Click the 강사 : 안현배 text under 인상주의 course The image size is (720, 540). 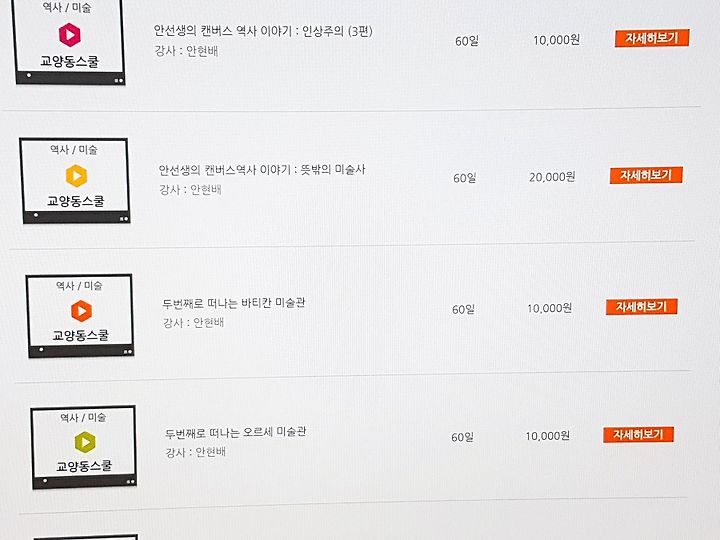(186, 51)
